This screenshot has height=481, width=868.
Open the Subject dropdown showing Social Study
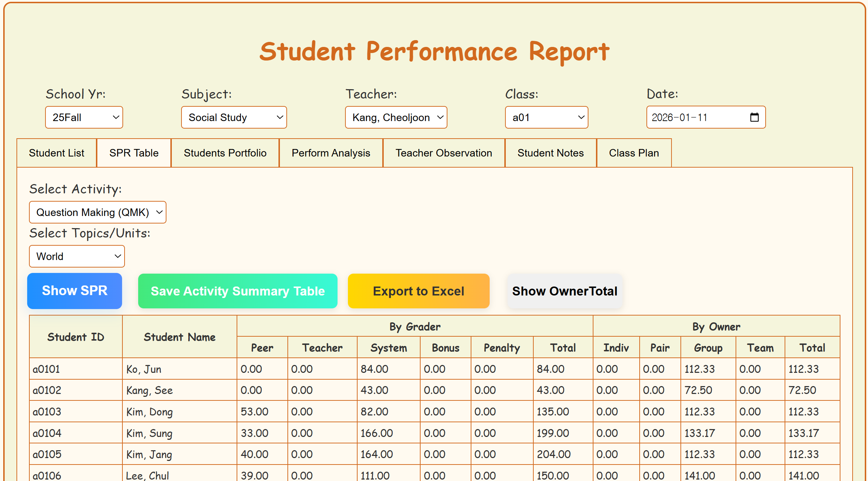(x=234, y=117)
